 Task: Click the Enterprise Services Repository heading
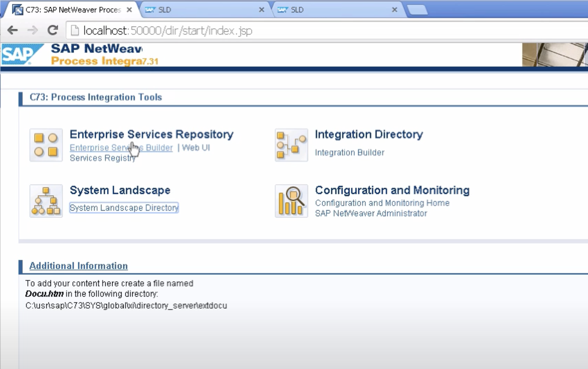[151, 134]
